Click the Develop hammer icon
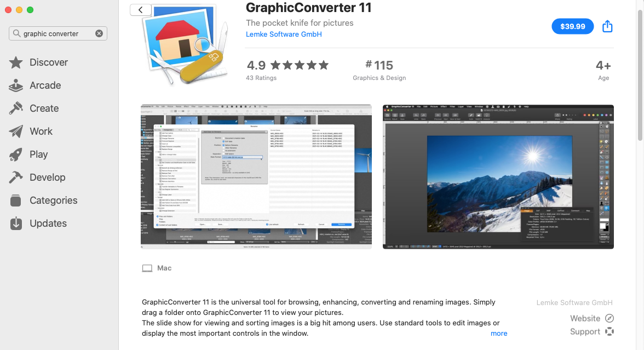Viewport: 644px width, 350px height. [x=16, y=177]
